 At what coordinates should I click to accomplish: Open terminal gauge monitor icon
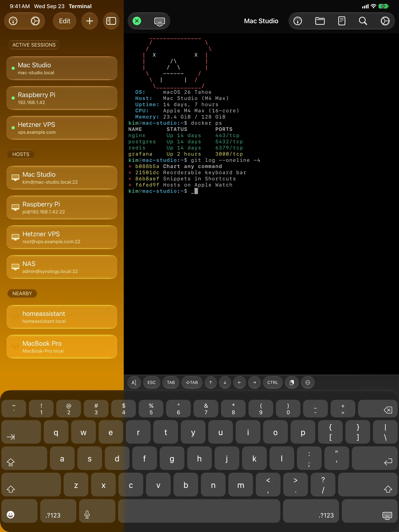(298, 21)
